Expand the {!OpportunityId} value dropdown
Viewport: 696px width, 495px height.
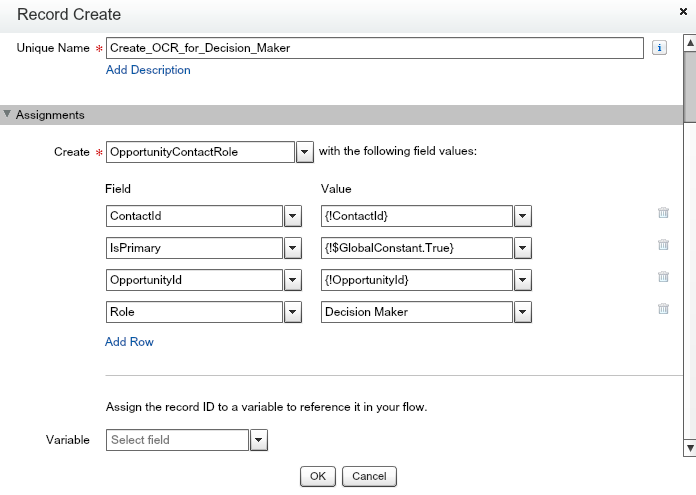[522, 281]
